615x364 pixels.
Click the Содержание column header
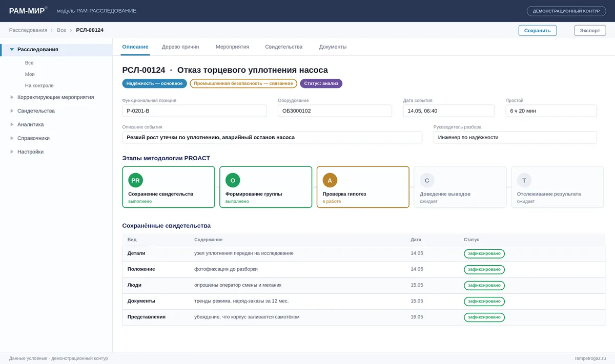(208, 240)
